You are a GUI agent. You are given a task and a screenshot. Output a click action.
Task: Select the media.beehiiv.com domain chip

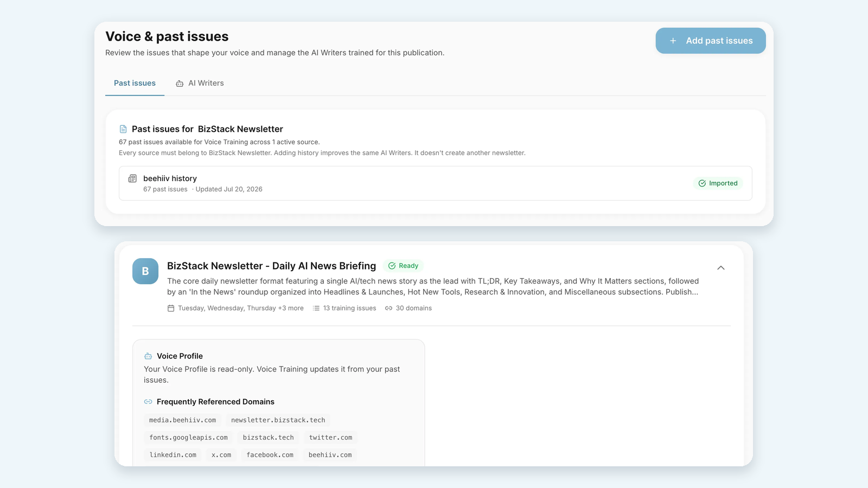pos(182,420)
